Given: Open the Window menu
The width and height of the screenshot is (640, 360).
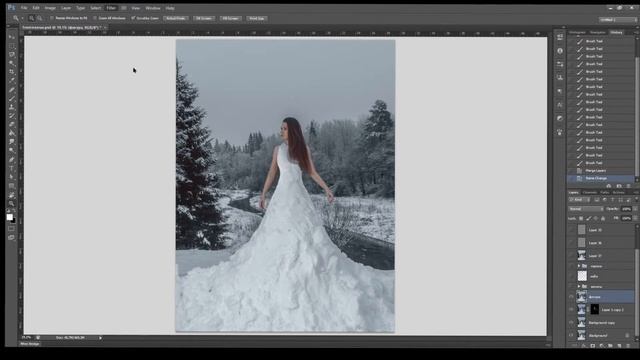Looking at the screenshot, I should click(153, 8).
